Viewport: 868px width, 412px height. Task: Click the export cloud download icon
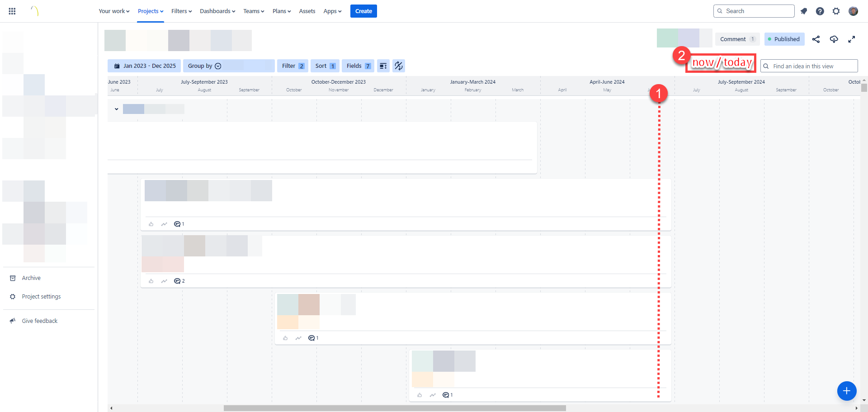pyautogui.click(x=834, y=39)
